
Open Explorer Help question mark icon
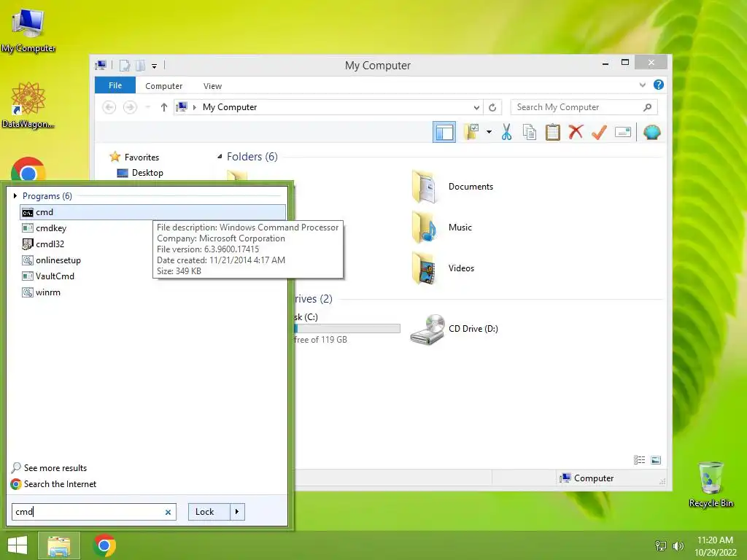(659, 85)
